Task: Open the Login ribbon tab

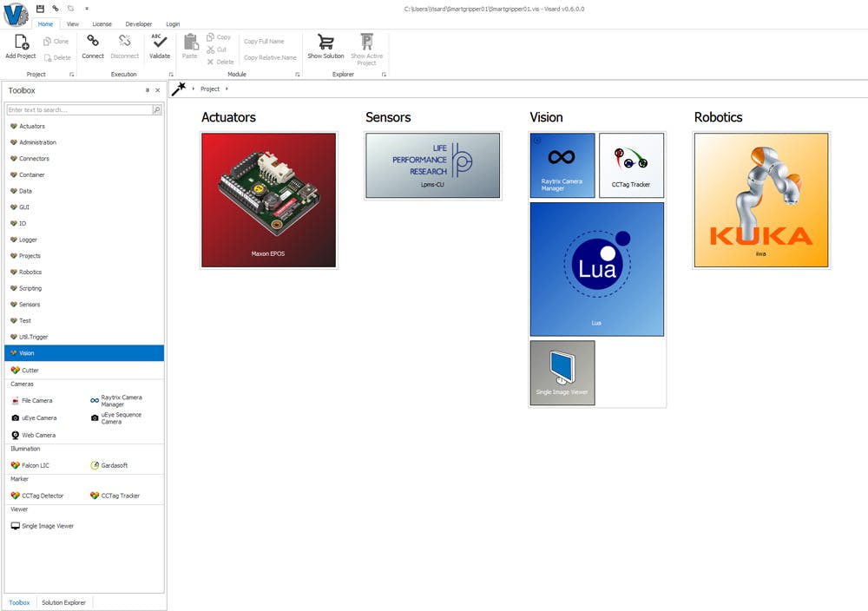Action: (x=173, y=23)
